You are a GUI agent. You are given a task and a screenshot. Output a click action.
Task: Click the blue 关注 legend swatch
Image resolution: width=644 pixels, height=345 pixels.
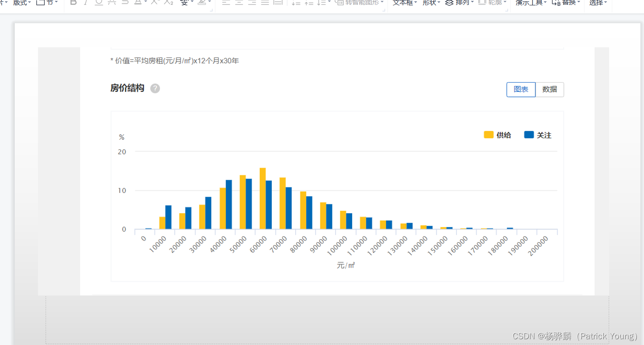coord(529,135)
